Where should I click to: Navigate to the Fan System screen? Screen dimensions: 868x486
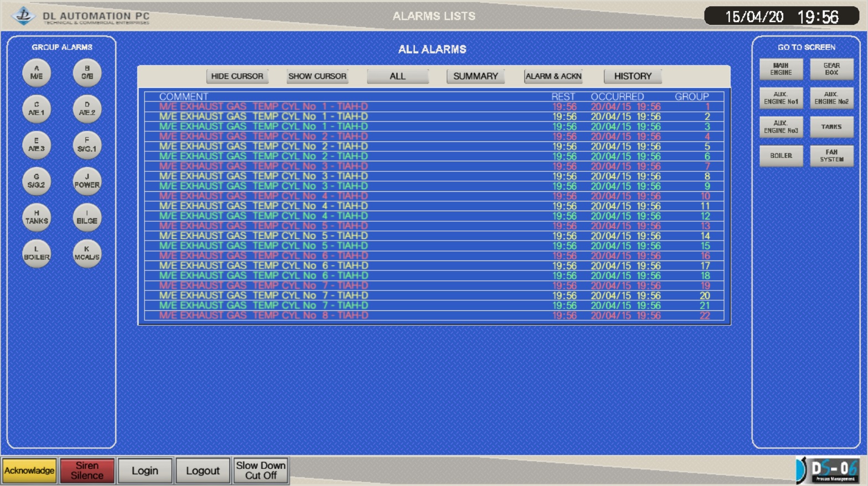[x=831, y=156]
